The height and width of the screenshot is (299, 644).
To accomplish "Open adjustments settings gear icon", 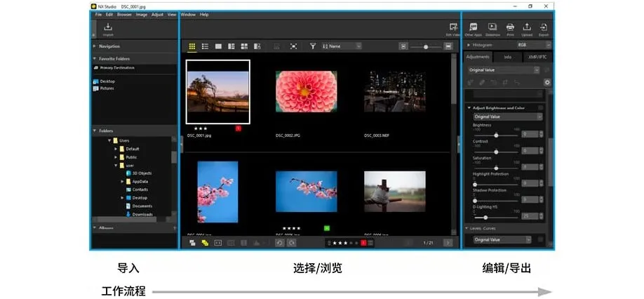I will click(x=546, y=82).
